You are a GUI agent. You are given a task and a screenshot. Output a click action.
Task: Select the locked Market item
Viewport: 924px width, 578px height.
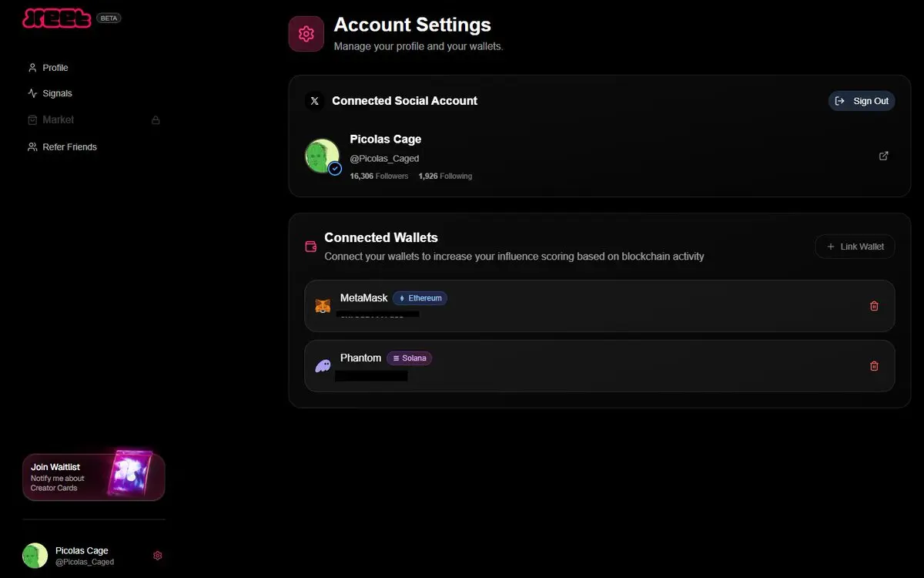[93, 120]
